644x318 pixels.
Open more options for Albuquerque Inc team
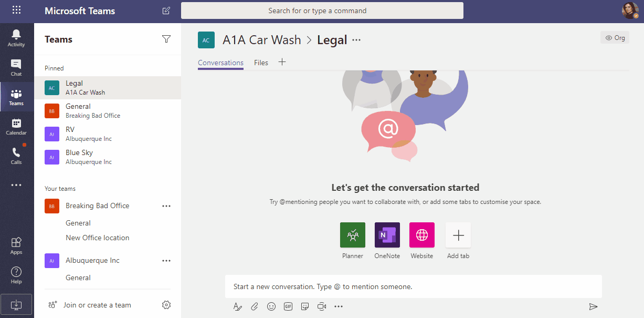point(166,261)
